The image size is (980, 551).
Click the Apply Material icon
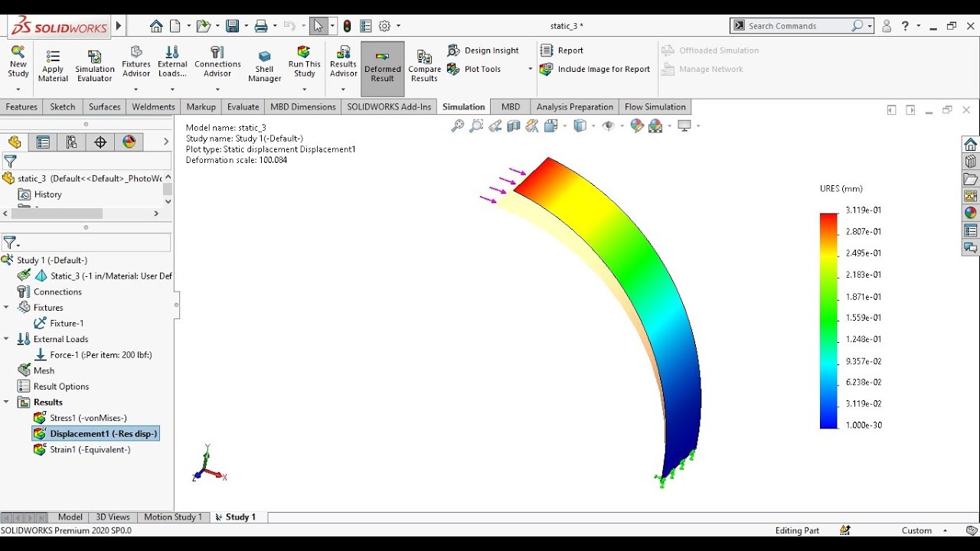[x=53, y=66]
